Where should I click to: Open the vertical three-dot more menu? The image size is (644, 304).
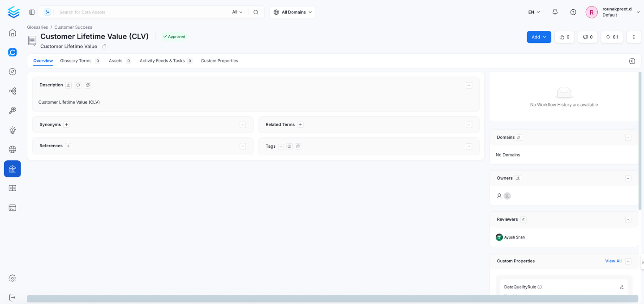pyautogui.click(x=634, y=37)
